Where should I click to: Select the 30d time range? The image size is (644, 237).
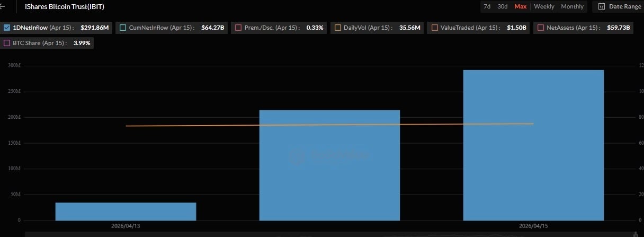coord(502,6)
